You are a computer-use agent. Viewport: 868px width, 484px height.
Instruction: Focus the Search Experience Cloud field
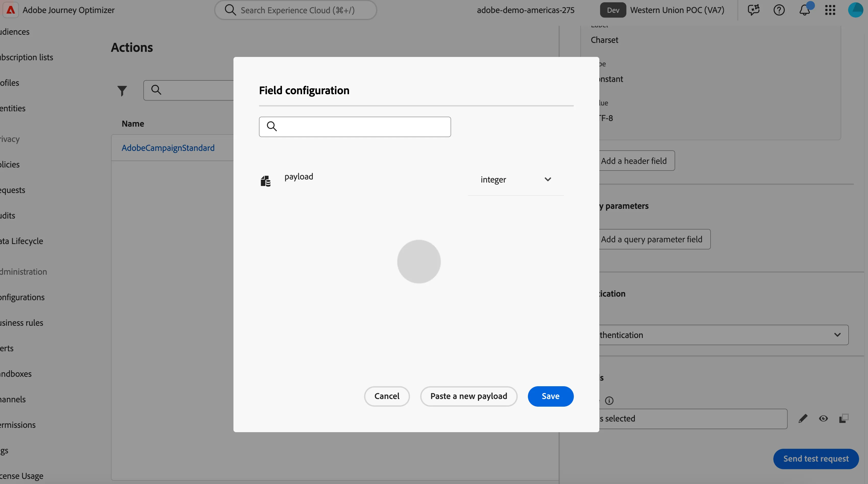pos(295,10)
